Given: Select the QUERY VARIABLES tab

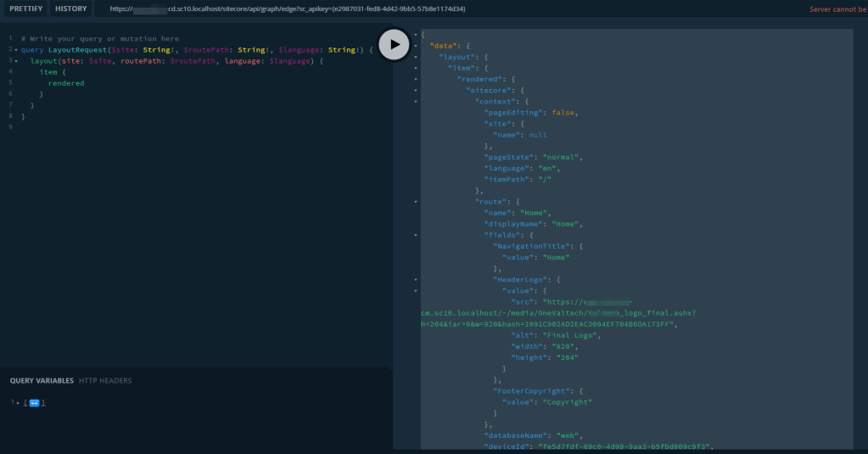Looking at the screenshot, I should [x=42, y=381].
